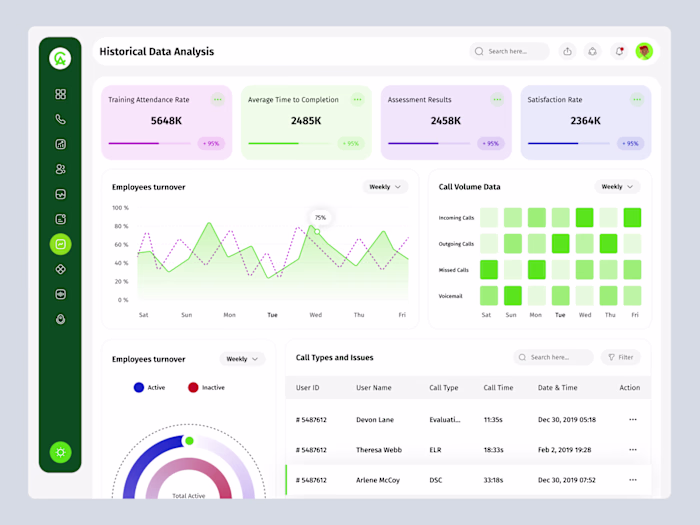
Task: Open the dashboard grid icon in sidebar
Action: [60, 94]
